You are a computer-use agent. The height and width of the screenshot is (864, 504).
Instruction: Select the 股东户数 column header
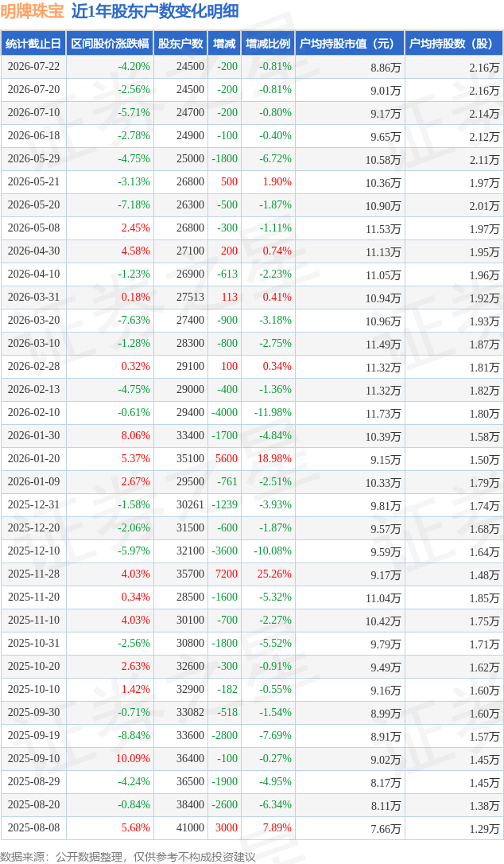point(180,44)
